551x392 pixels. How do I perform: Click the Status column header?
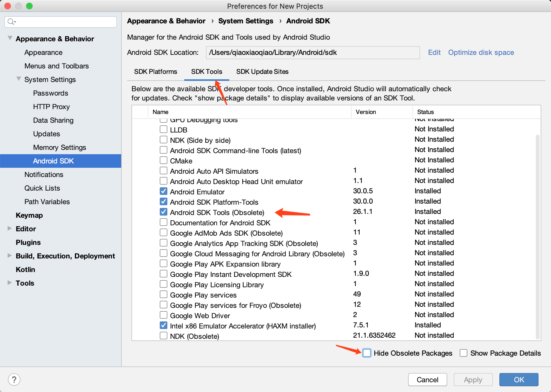click(477, 112)
